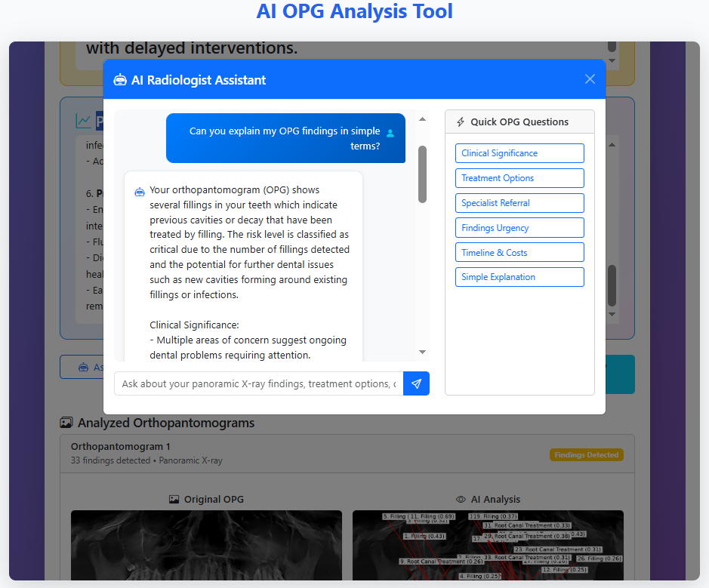Click the robot icon beside assistant reply
Screen dimensions: 709x588
coord(139,192)
